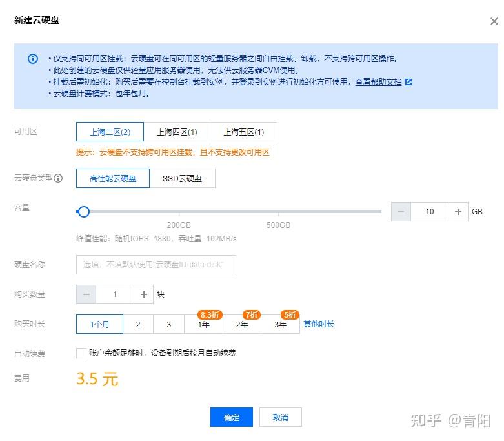Viewport: 504px width, 441px height.
Task: Select 1个月 purchase duration
Action: [x=99, y=324]
